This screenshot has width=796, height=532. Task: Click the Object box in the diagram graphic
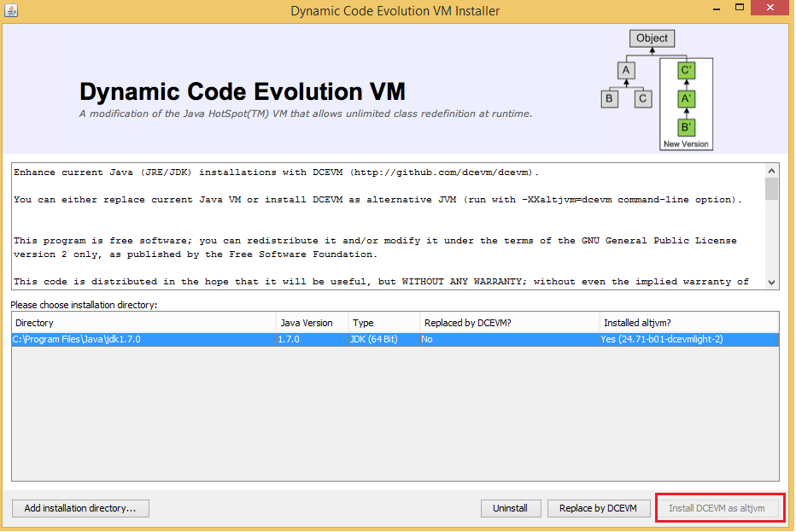click(651, 38)
